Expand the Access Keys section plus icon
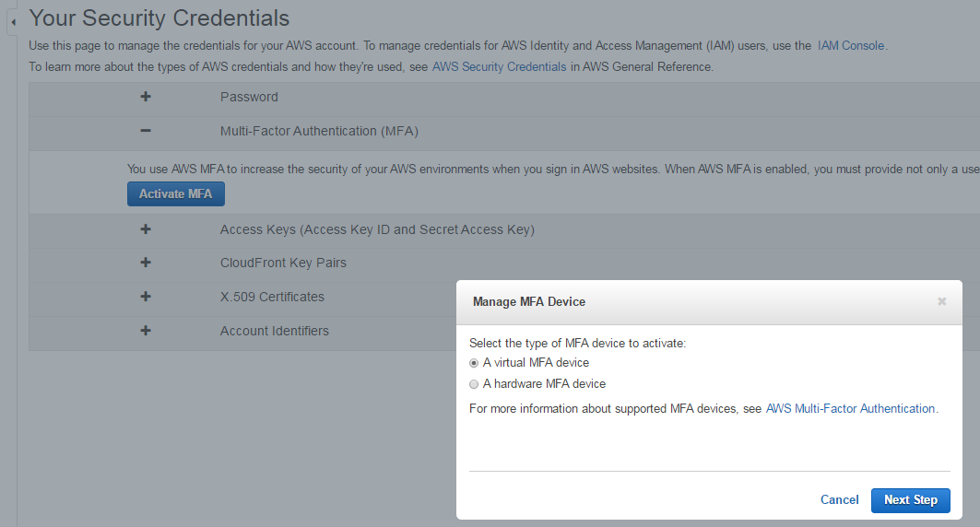980x527 pixels. coord(146,229)
